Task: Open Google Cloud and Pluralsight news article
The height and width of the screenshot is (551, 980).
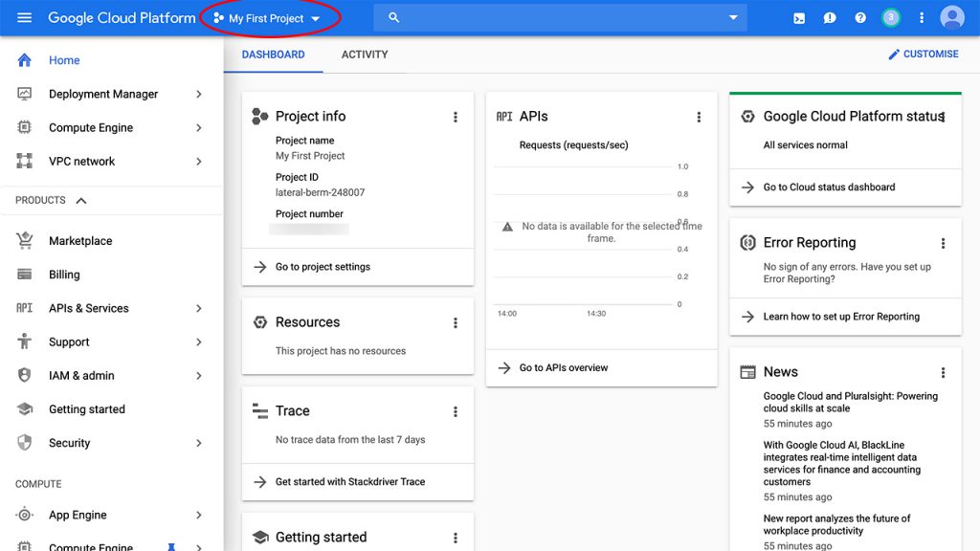Action: pos(850,402)
